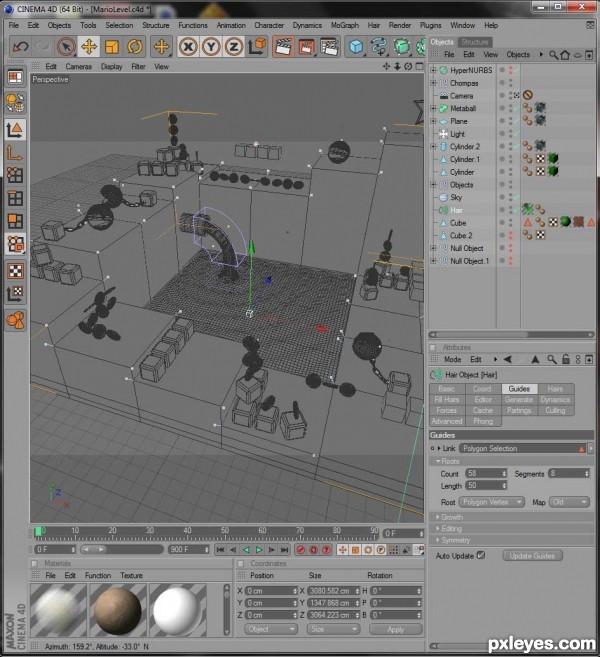Screen dimensions: 600x657
Task: Click the home icon in Objects manager
Action: pyautogui.click(x=565, y=55)
